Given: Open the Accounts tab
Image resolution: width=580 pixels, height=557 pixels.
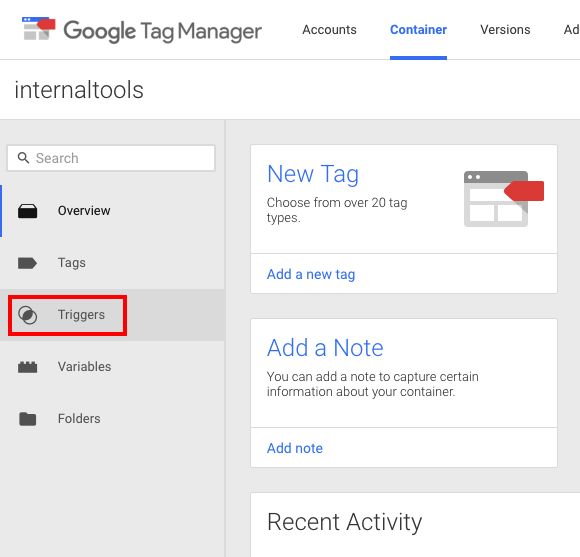Looking at the screenshot, I should tap(329, 30).
